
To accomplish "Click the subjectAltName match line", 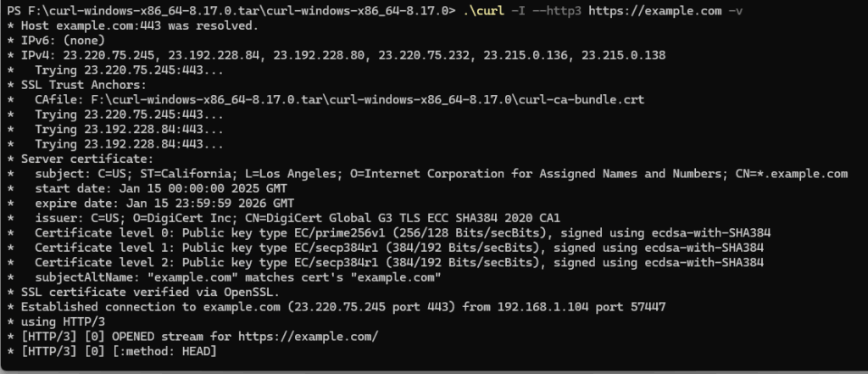I will [237, 276].
